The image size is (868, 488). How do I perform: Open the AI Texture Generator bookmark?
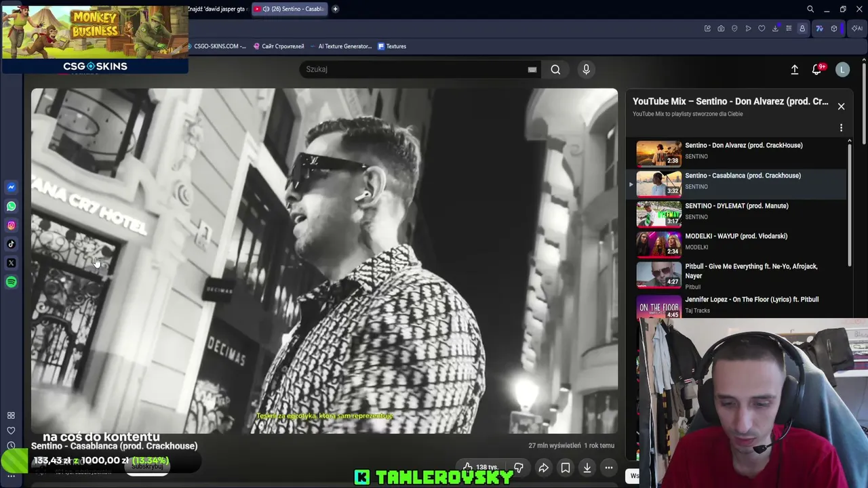click(341, 46)
